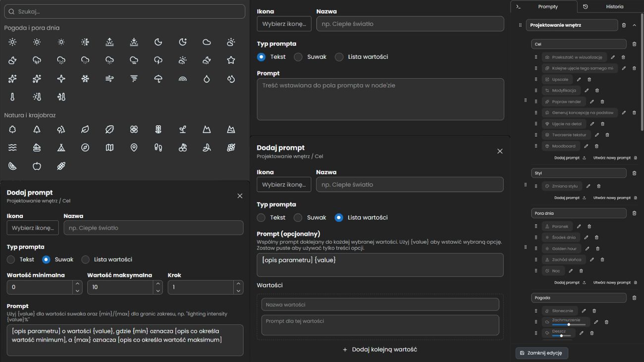Click Utwórz nowy prompt under Pora dnia group
The height and width of the screenshot is (362, 644).
pos(615,283)
